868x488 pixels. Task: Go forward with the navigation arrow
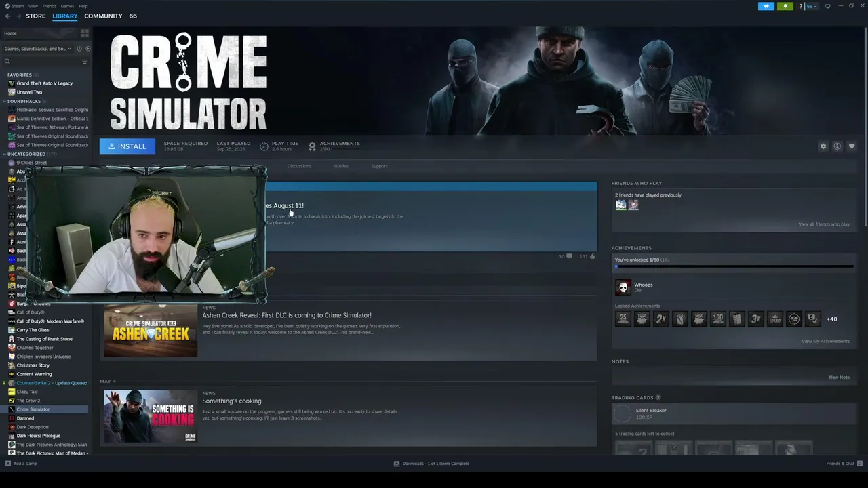pos(18,16)
